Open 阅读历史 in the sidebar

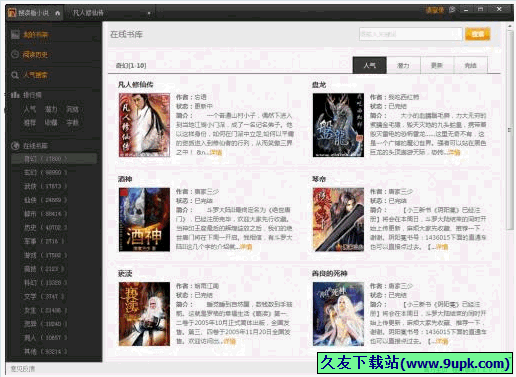35,55
